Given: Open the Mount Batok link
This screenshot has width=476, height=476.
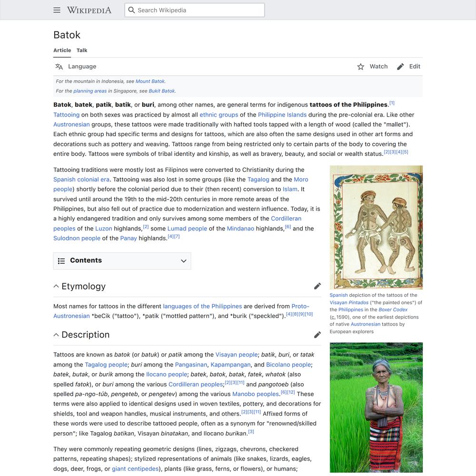Looking at the screenshot, I should [150, 81].
